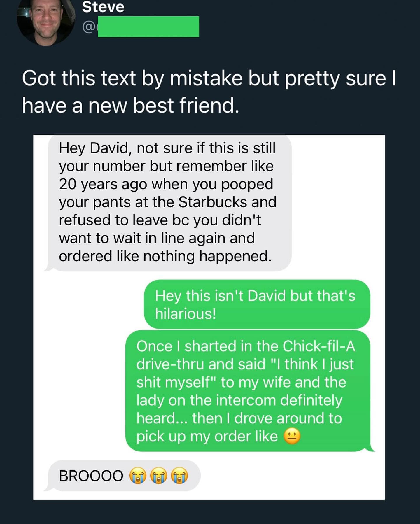
Task: Click the first crying emoji after BROOOO
Action: [138, 476]
